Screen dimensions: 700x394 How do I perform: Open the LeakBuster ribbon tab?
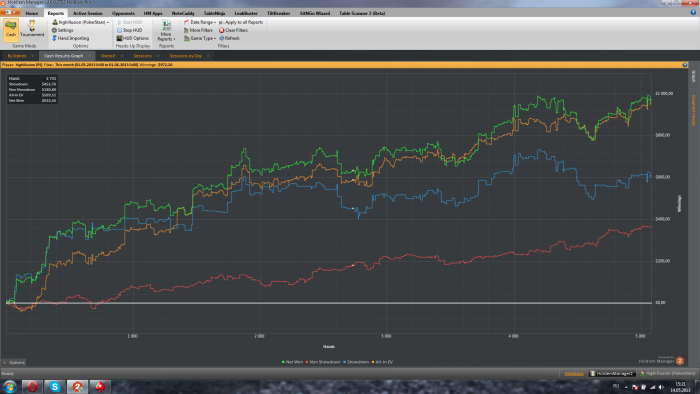pyautogui.click(x=246, y=13)
